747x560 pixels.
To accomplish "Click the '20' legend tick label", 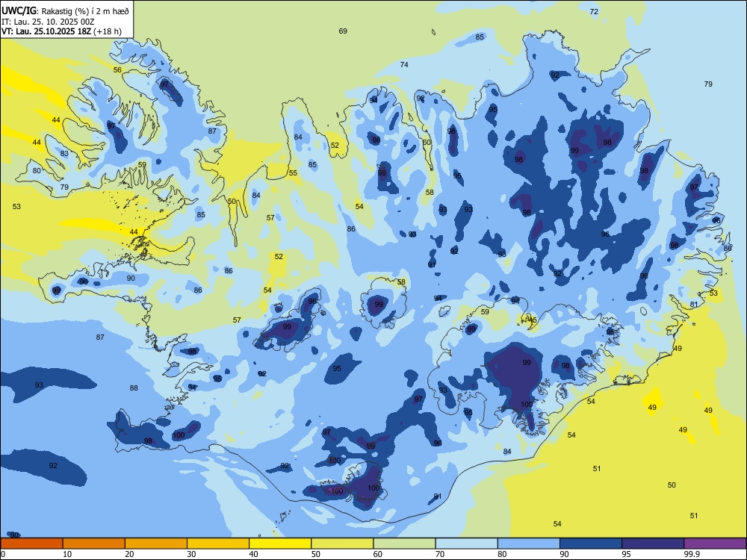I will 129,554.
